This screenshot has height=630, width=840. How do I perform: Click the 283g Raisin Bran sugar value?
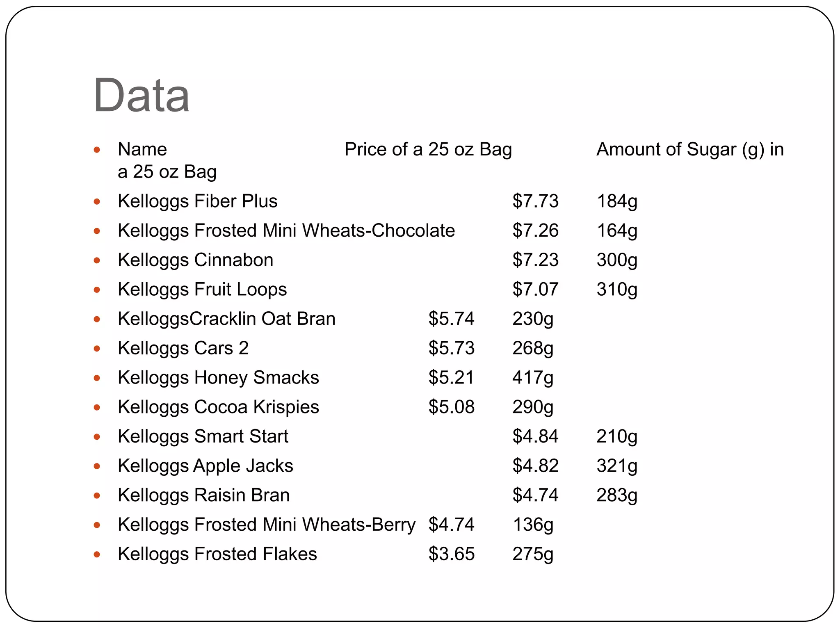click(617, 495)
